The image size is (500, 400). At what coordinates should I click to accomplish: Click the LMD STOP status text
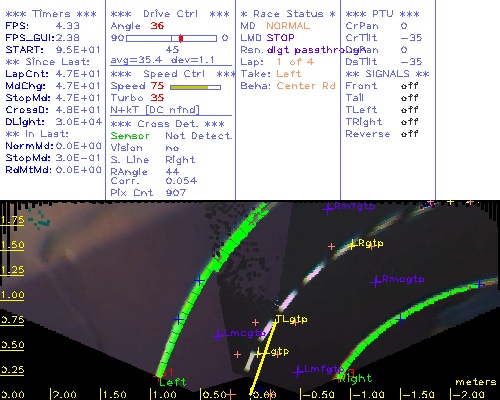point(267,38)
